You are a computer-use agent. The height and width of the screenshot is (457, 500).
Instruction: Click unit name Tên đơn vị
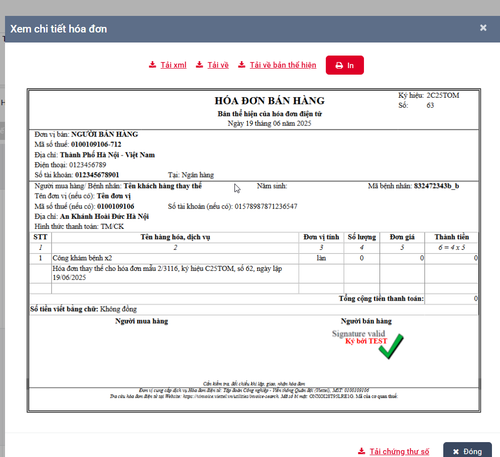tap(114, 196)
